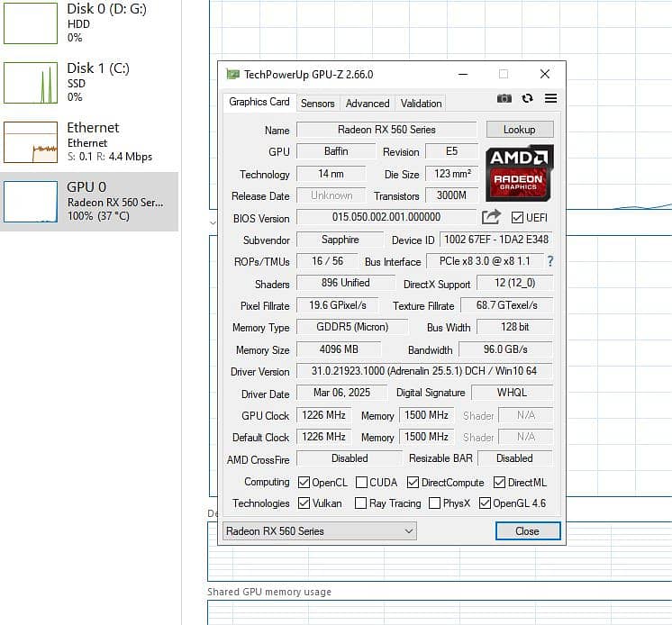Screen dimensions: 672x625
Task: Select Disk 1 (C:) graph thumbnail
Action: 31,83
